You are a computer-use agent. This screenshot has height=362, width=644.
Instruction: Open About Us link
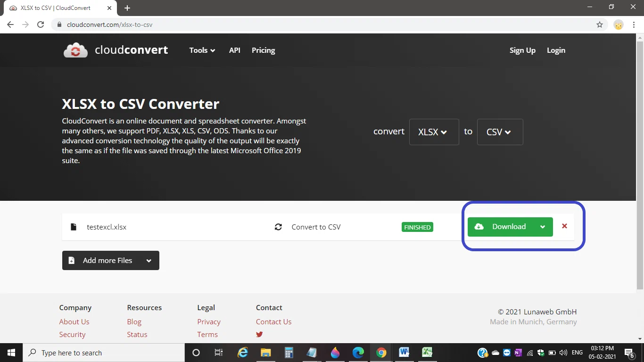(x=74, y=321)
